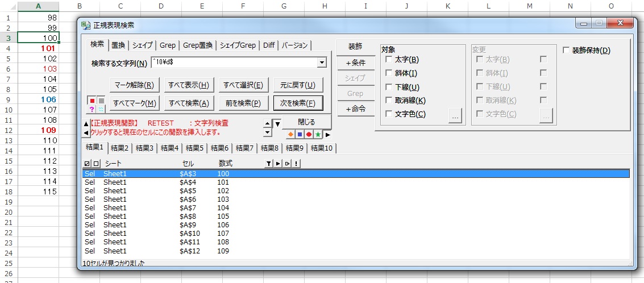Screen dimensions: 644x283
Task: Enable the 太字(B) bold checkbox under 対象
Action: tap(389, 60)
